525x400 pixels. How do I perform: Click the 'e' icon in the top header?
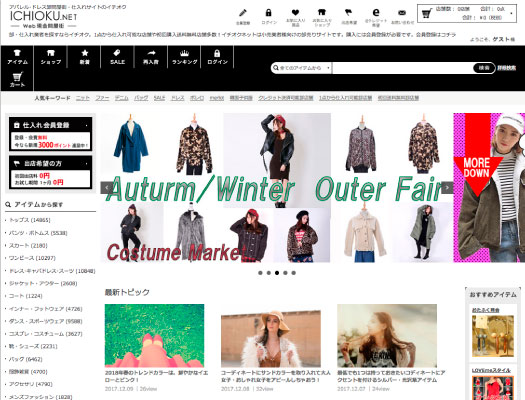[376, 13]
